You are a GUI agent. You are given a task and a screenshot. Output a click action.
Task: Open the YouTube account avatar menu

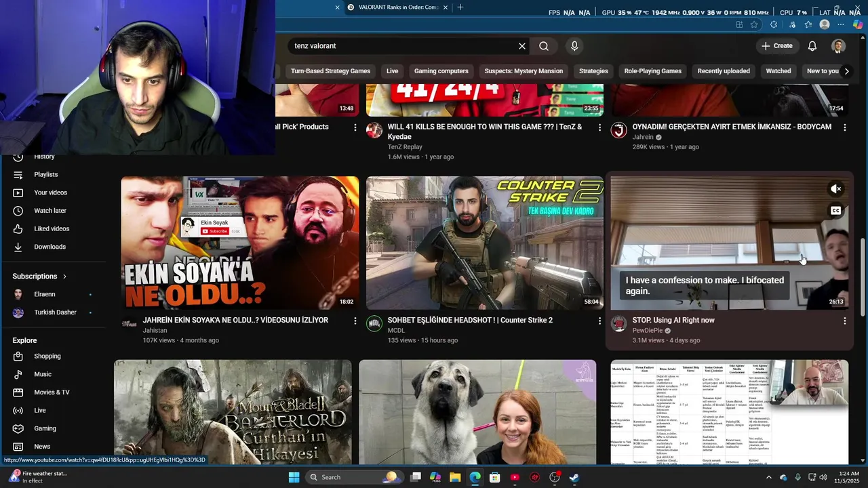pos(838,46)
